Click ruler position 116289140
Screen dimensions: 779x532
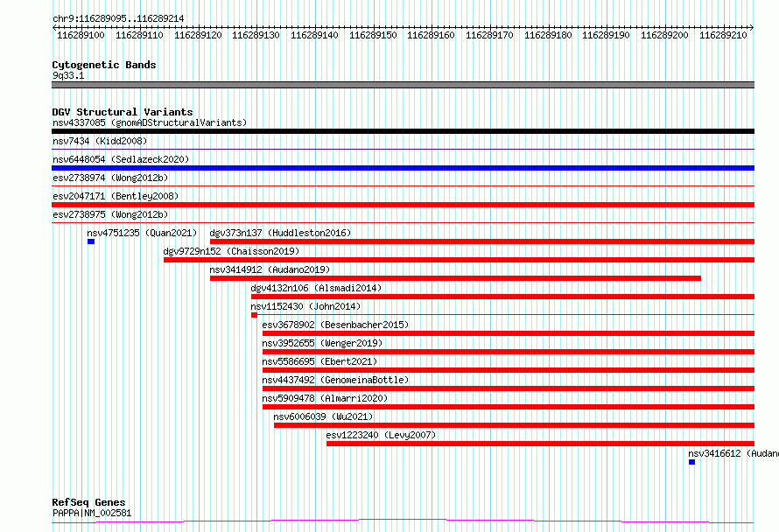click(314, 35)
